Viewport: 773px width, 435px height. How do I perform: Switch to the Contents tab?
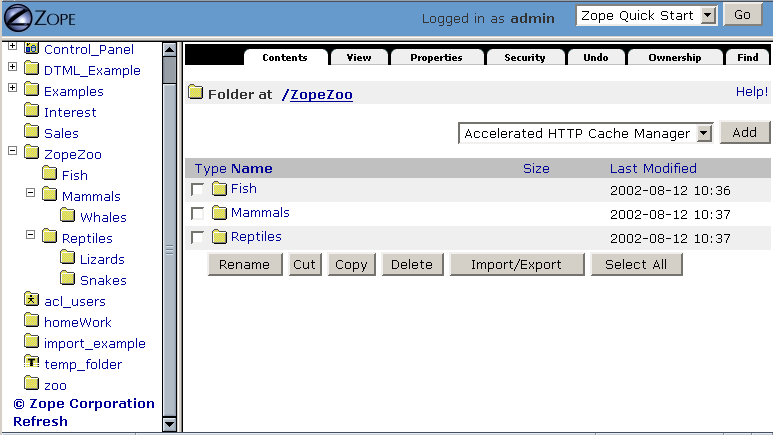click(x=285, y=58)
